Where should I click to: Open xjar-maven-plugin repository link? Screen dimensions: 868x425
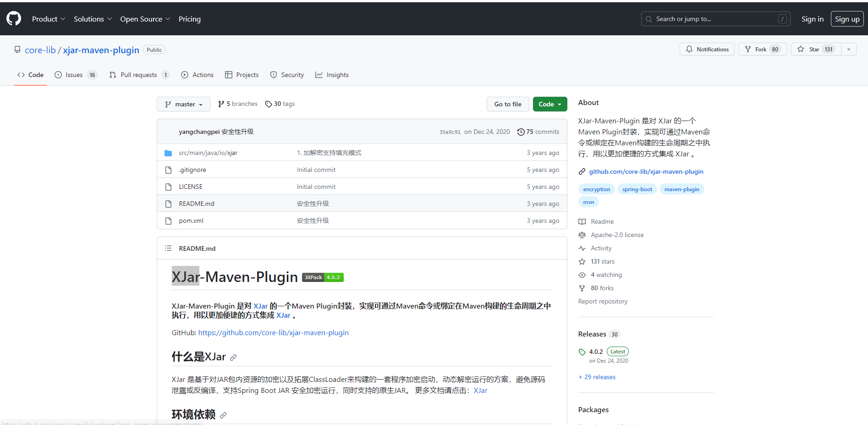pyautogui.click(x=101, y=50)
